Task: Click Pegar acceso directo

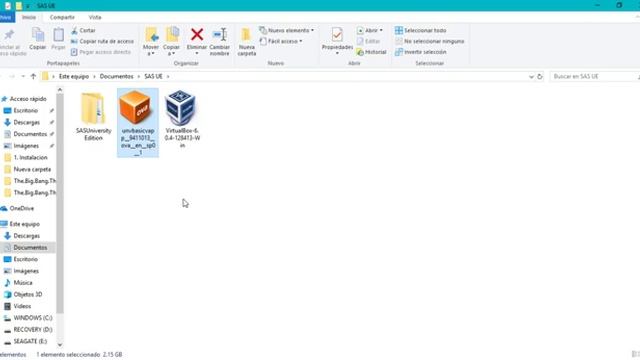Action: [101, 52]
